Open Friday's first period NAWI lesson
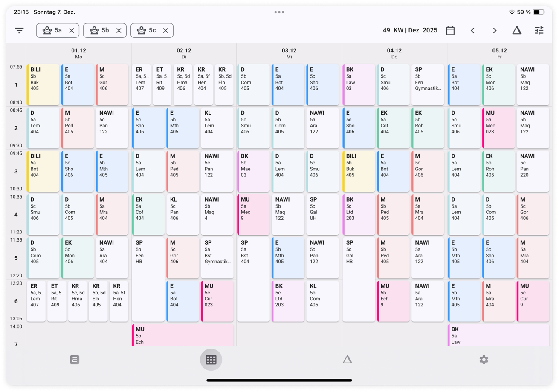Screen dimensions: 559x392 [533, 85]
